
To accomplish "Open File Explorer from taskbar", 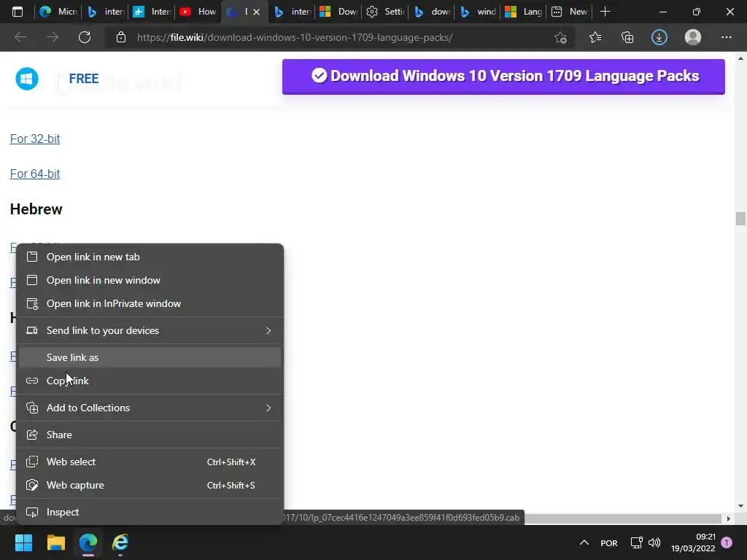I will click(55, 542).
